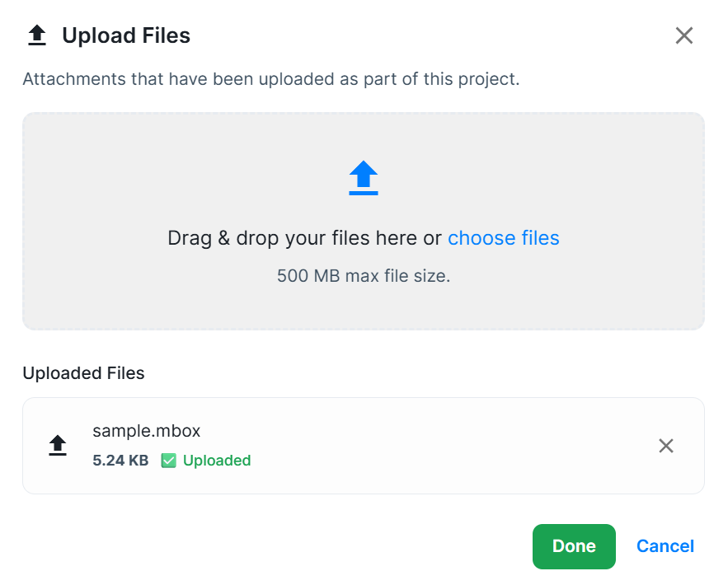
Task: Open the choose files link
Action: click(503, 238)
